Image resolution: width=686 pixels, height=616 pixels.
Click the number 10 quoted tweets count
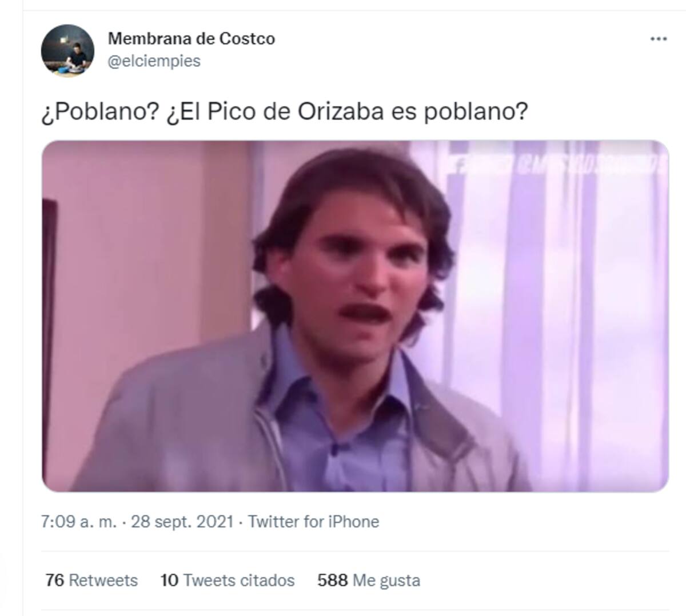(x=169, y=581)
